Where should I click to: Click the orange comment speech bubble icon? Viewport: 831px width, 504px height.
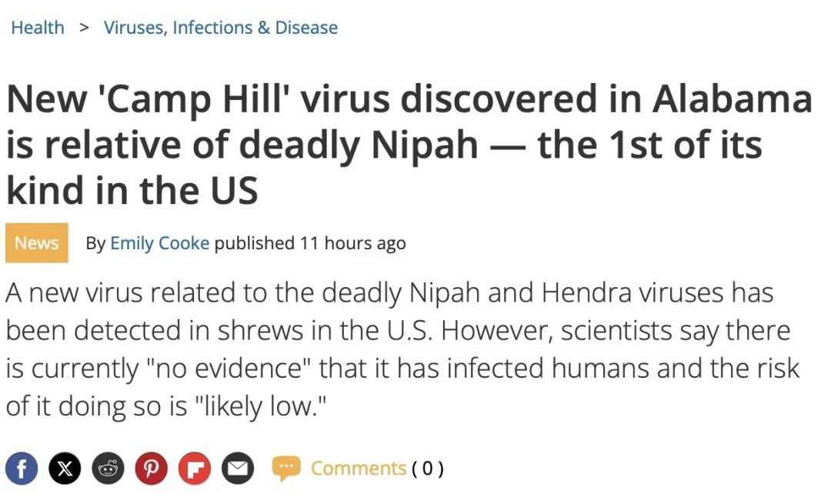[x=286, y=469]
